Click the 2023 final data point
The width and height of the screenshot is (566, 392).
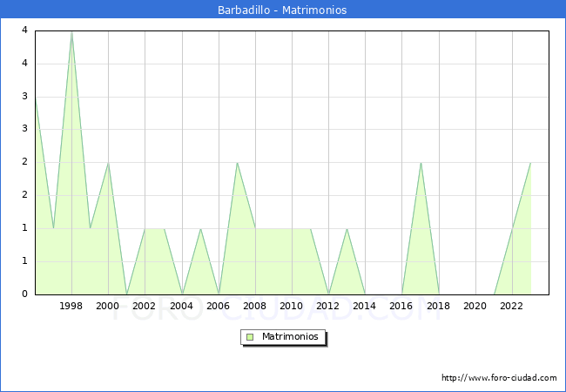coord(530,163)
